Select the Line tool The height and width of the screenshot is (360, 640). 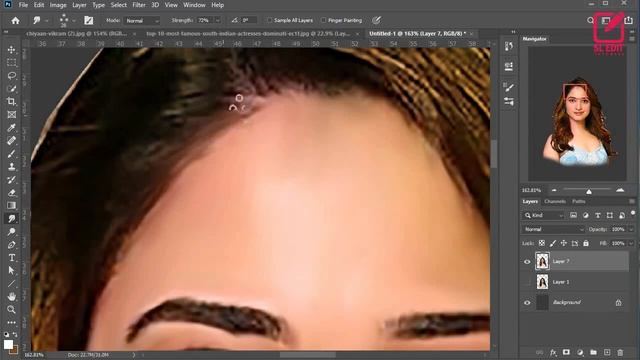(x=11, y=284)
